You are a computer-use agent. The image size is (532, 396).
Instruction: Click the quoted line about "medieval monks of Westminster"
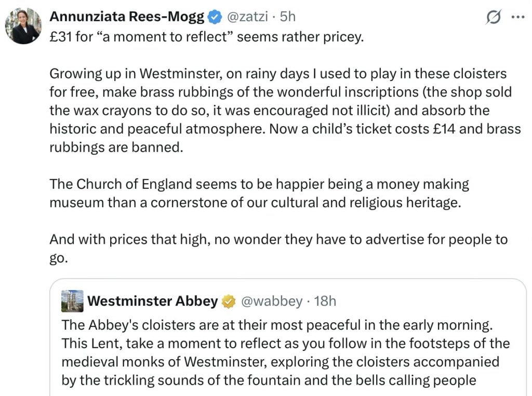[x=280, y=362]
